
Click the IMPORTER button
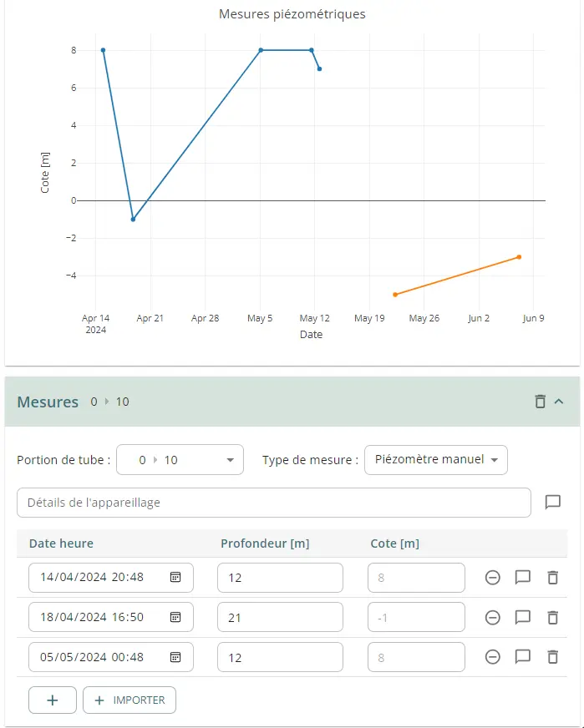(129, 700)
